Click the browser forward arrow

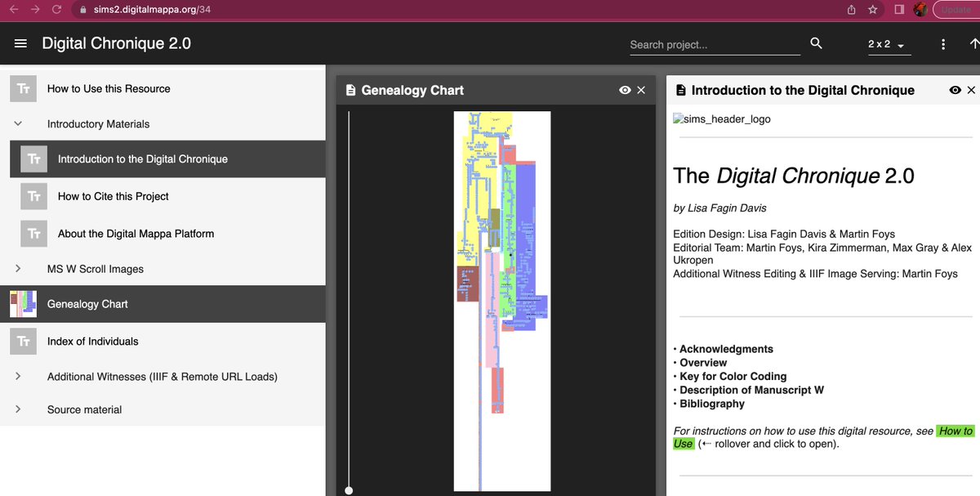point(35,10)
